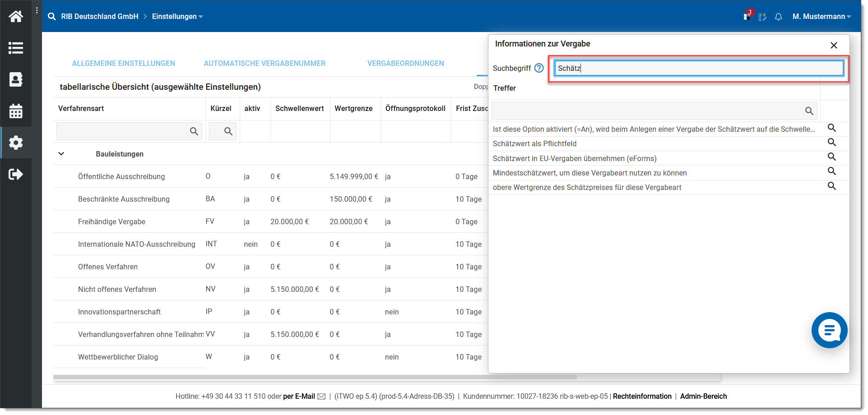Select the Internationale NATO-Ausschreibung row
Image resolution: width=868 pixels, height=415 pixels.
(x=271, y=244)
